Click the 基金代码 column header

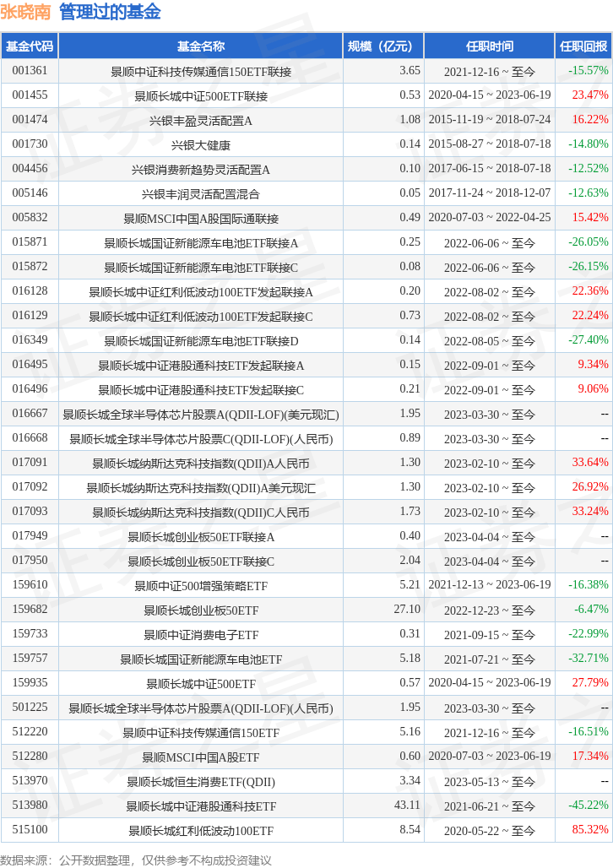(x=30, y=46)
